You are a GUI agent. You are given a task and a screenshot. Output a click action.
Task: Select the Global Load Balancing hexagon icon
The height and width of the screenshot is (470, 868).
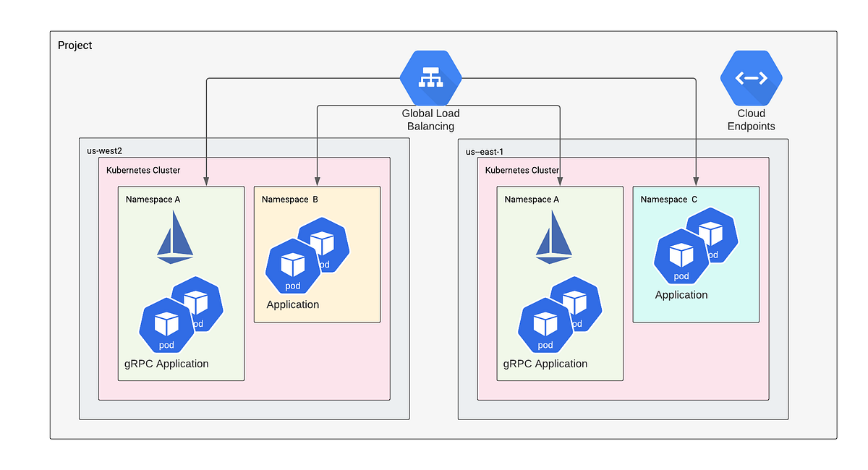pos(430,78)
